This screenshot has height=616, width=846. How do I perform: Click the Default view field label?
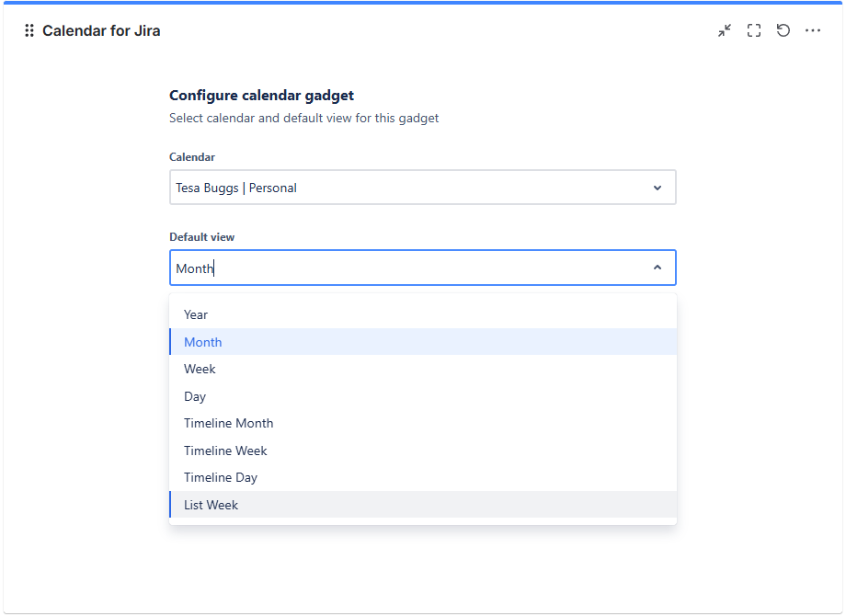201,237
